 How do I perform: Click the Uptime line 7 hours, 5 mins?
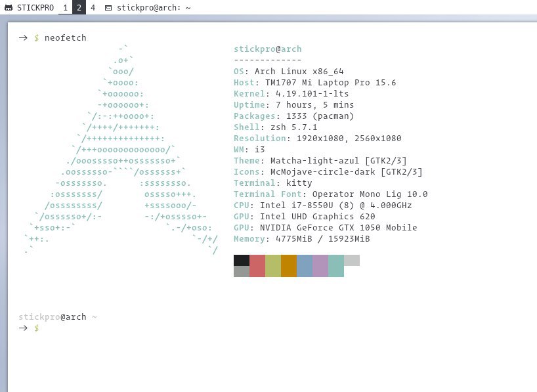coord(293,105)
